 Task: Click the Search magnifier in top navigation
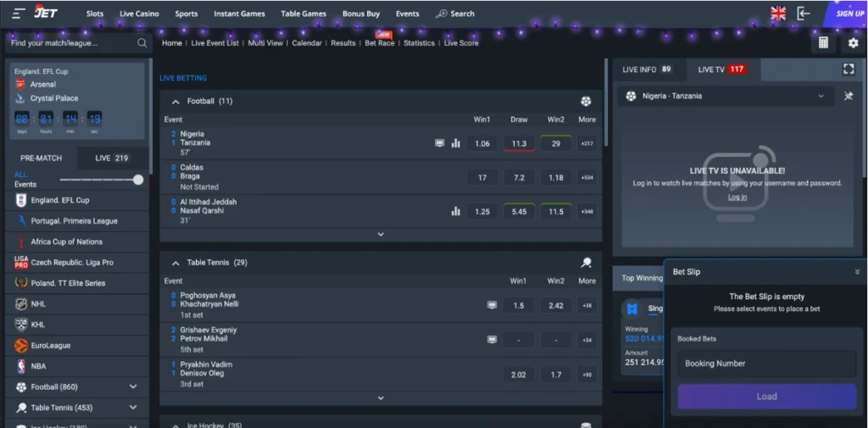[441, 14]
